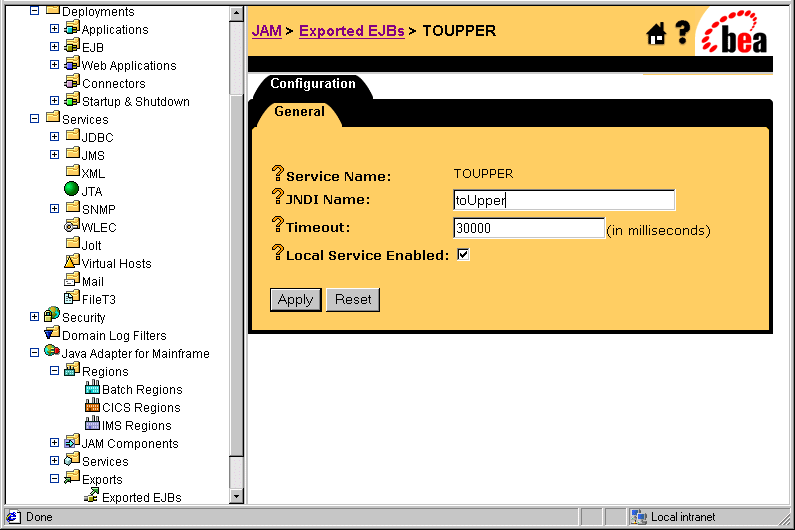The height and width of the screenshot is (530, 795).
Task: Click the Exported EJBs tree icon
Action: point(92,496)
